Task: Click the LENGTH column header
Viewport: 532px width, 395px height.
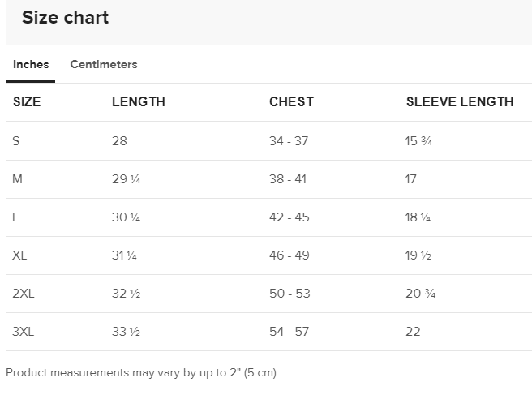Action: (138, 102)
